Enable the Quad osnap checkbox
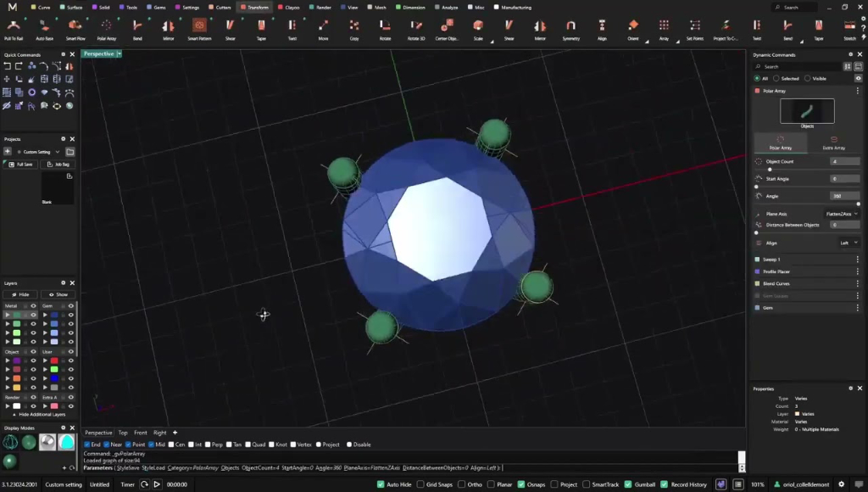The width and height of the screenshot is (868, 492). tap(248, 444)
